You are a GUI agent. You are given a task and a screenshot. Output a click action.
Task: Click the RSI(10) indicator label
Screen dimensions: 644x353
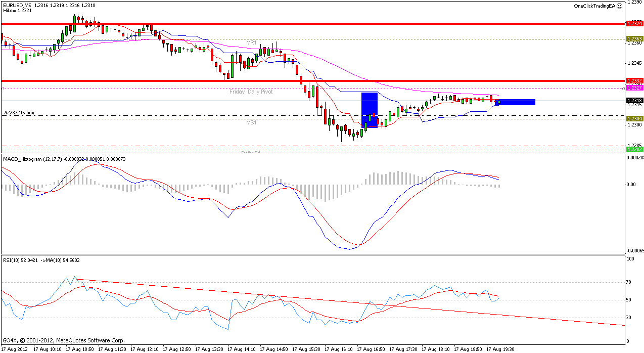13,260
